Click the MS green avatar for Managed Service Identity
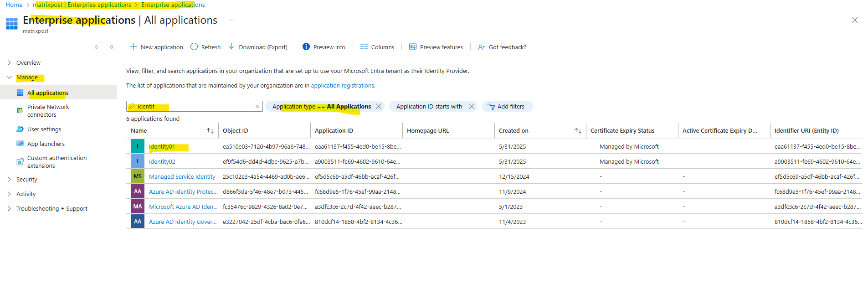868x295 pixels. (x=138, y=176)
